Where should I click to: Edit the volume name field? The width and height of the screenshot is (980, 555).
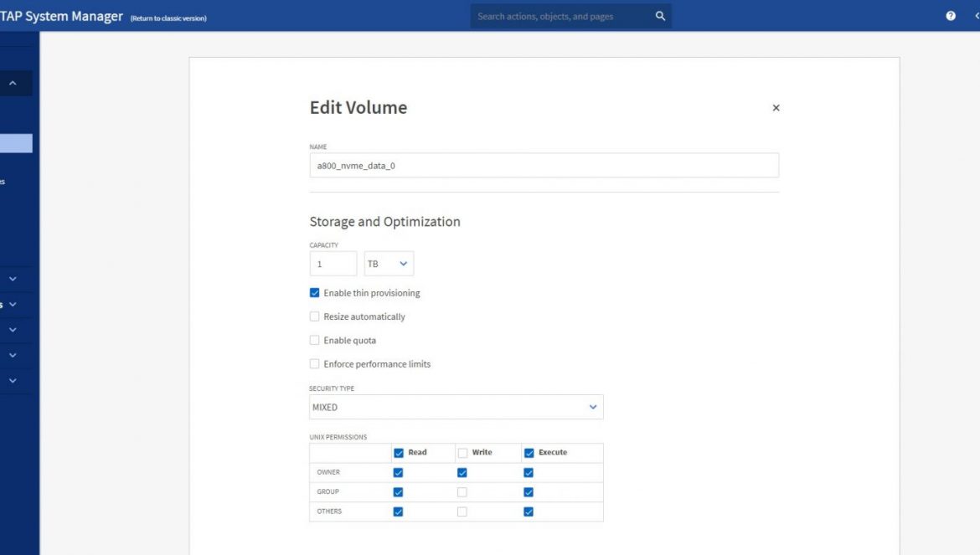pos(544,166)
